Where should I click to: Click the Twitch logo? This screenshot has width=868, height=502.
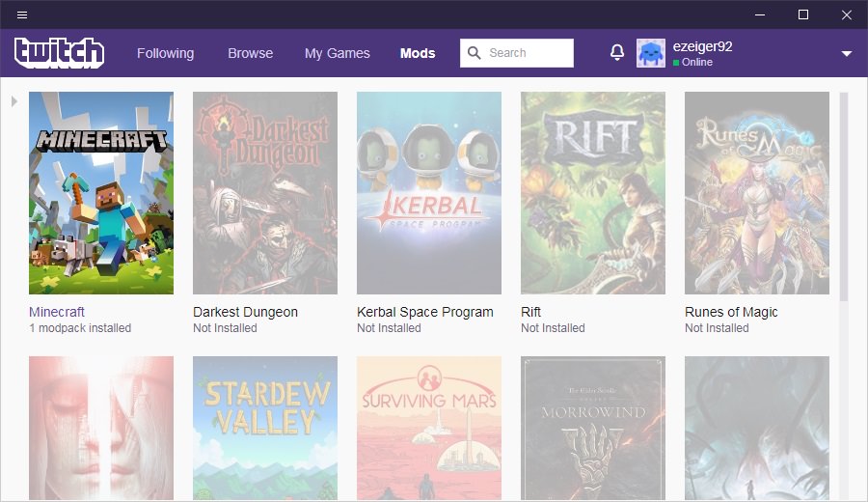click(59, 53)
